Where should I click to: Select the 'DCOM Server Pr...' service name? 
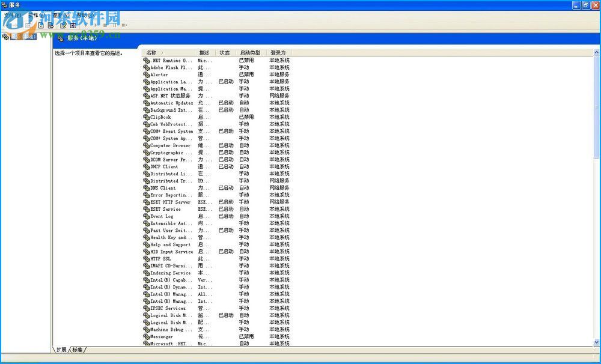171,160
